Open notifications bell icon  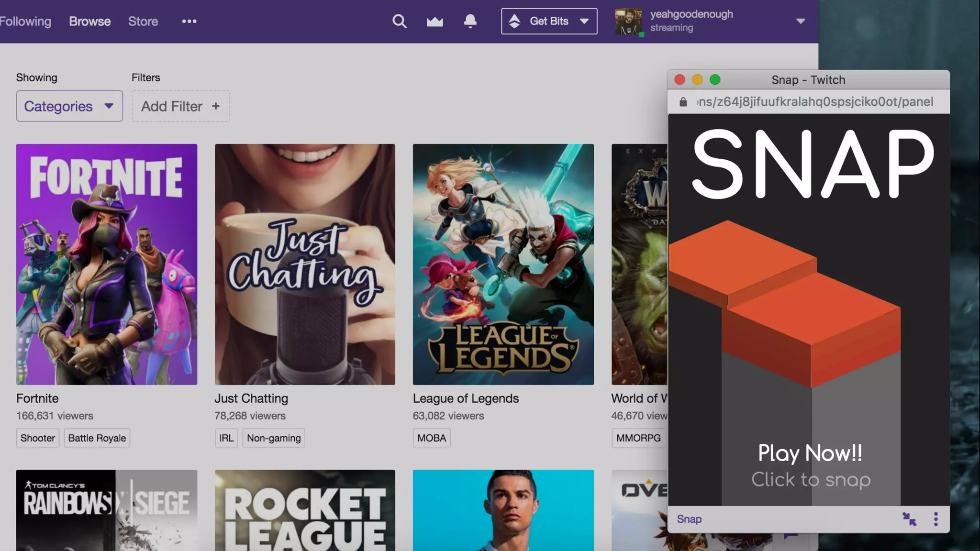470,21
